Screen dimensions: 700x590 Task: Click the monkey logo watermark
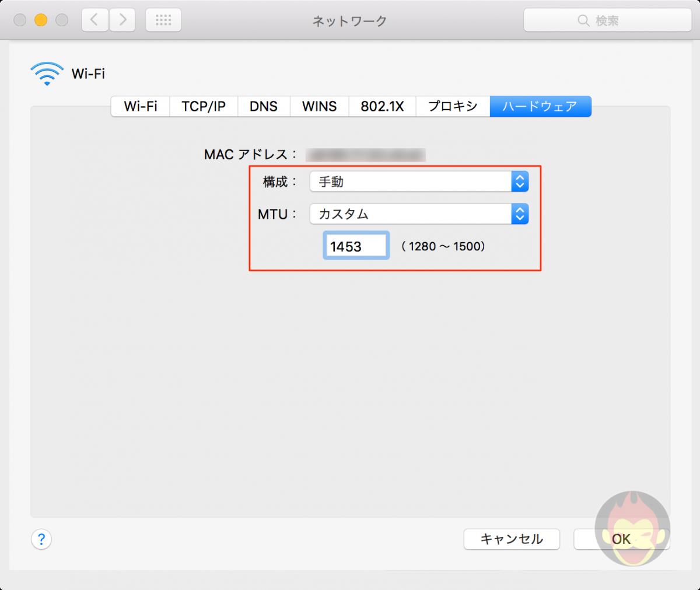click(632, 529)
